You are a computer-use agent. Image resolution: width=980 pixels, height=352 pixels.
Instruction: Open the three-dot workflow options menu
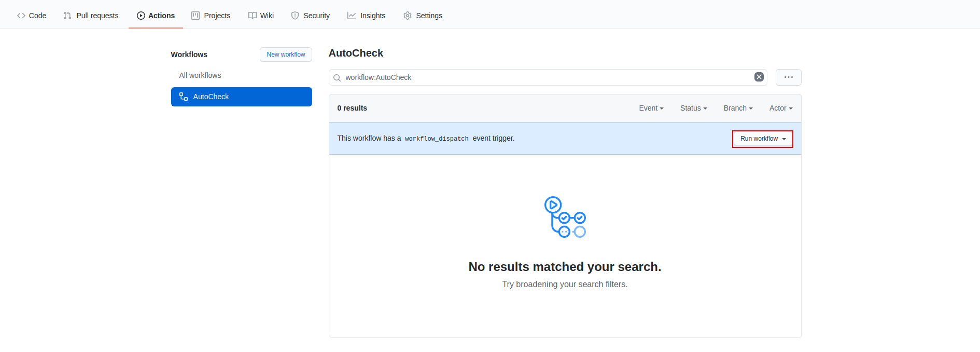(x=789, y=77)
